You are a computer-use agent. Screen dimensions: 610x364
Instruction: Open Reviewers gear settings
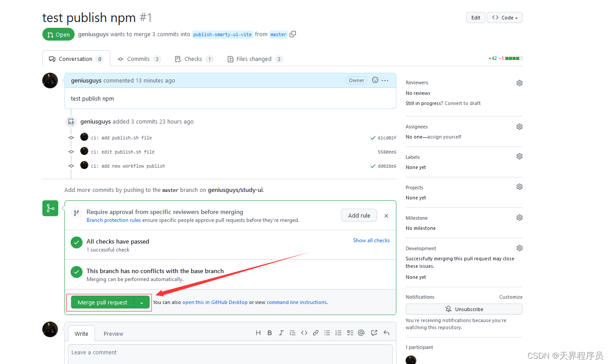(x=520, y=83)
